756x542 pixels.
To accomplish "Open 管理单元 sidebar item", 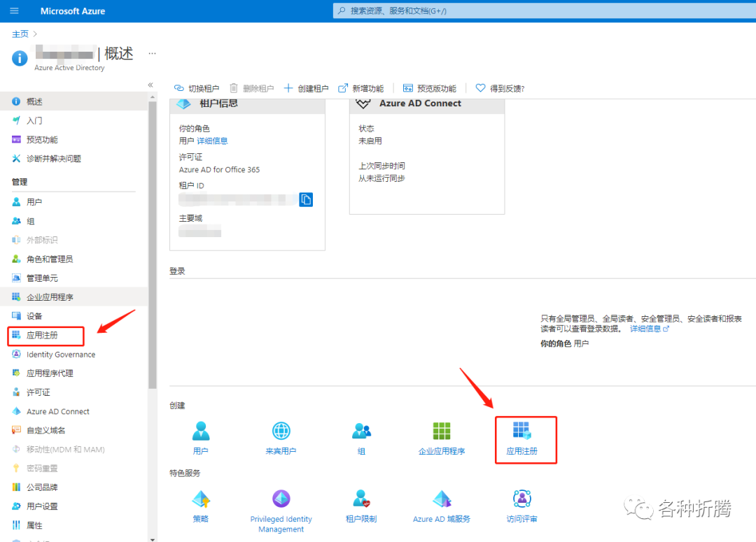I will (x=73, y=278).
